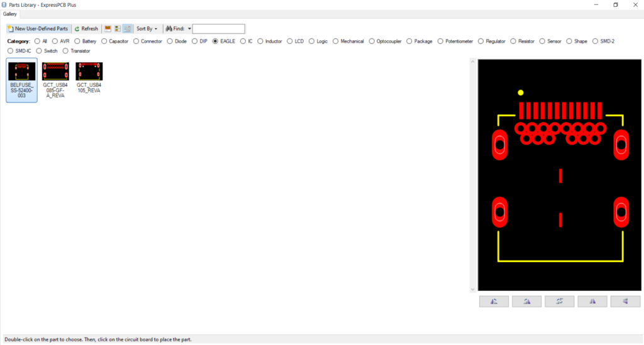This screenshot has width=644, height=345.
Task: Open the Find options dropdown arrow
Action: [189, 29]
